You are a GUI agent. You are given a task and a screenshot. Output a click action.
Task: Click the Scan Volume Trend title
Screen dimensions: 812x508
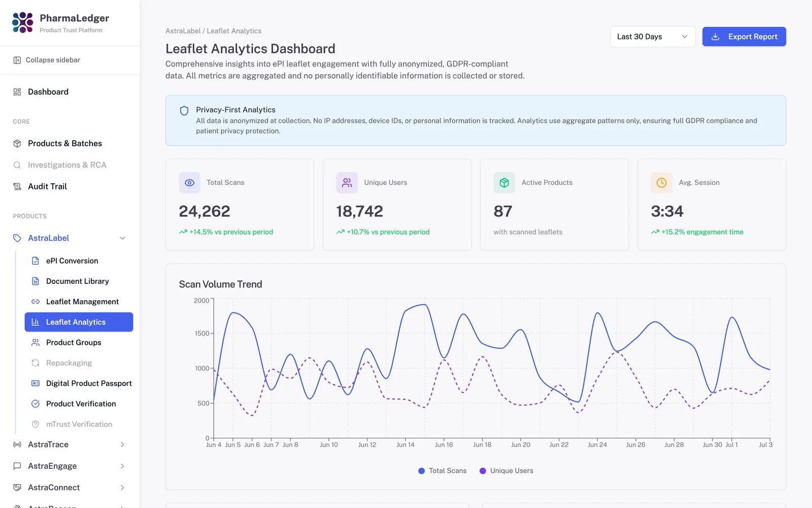[x=220, y=284]
